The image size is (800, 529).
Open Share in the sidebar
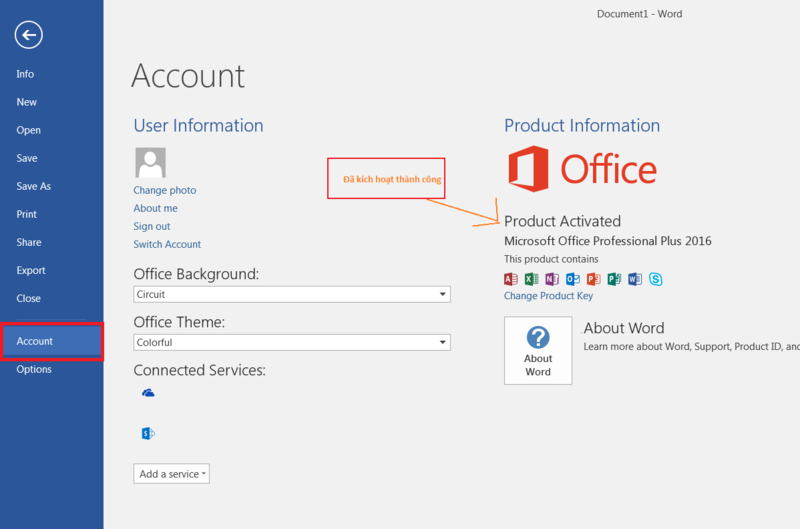coord(29,242)
